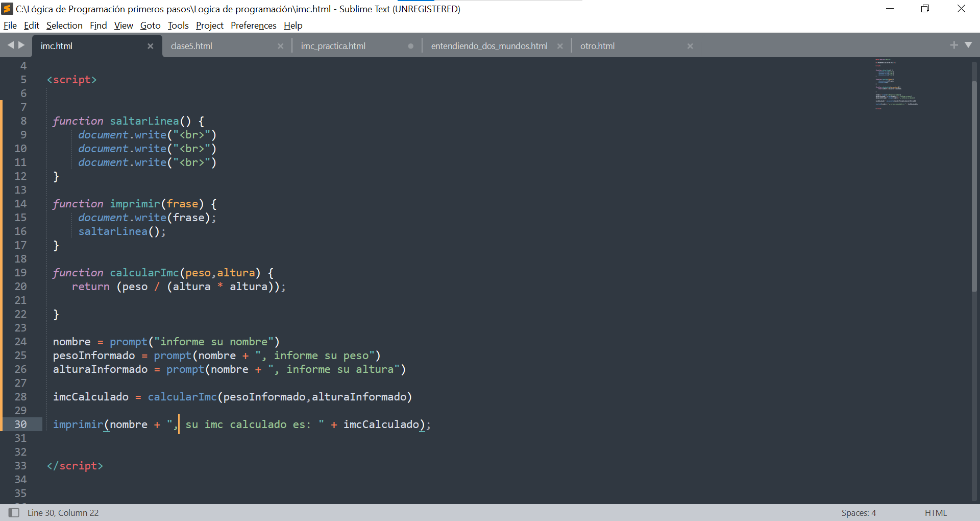Click line number 30 in gutter

[x=20, y=424]
